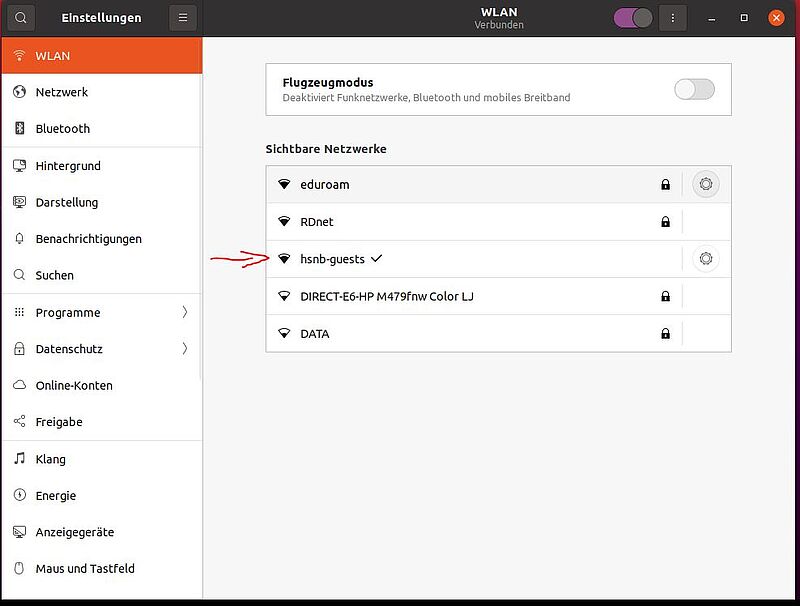The width and height of the screenshot is (800, 606).
Task: Click the Online-Konten cloud icon
Action: coord(19,385)
